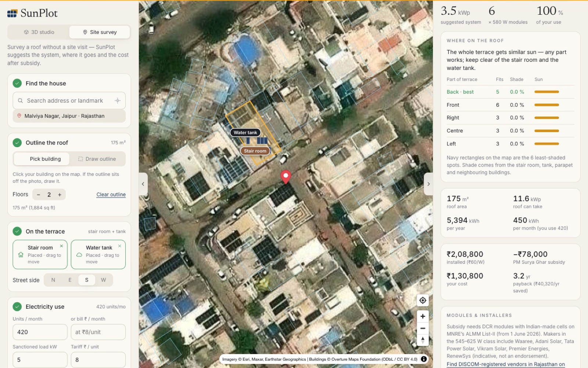Increase the floors count with plus
Screen dimensions: 588x368
pos(60,195)
